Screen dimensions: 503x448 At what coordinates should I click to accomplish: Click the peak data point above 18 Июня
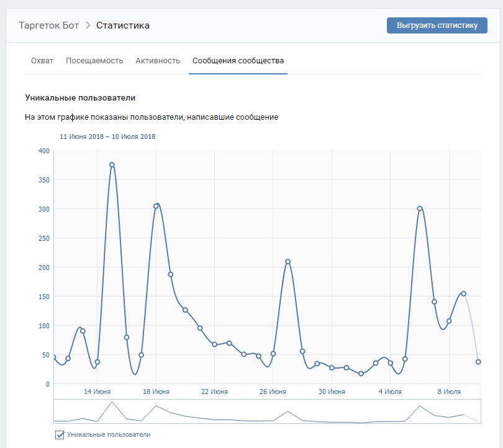pos(156,206)
